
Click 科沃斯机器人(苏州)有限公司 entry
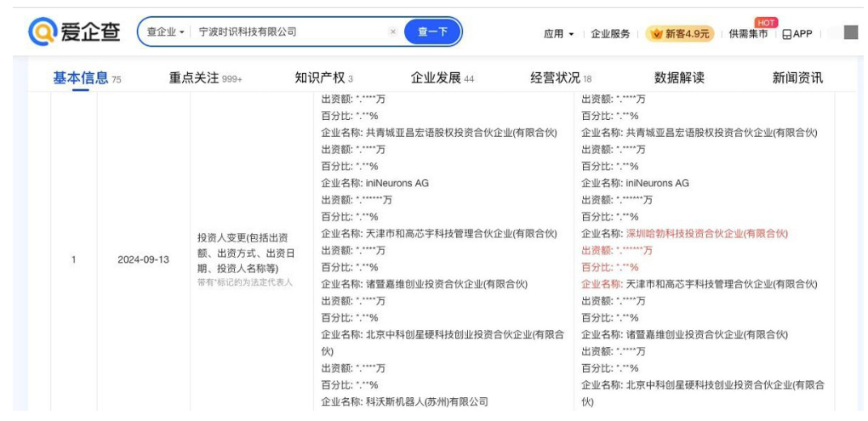(x=427, y=401)
